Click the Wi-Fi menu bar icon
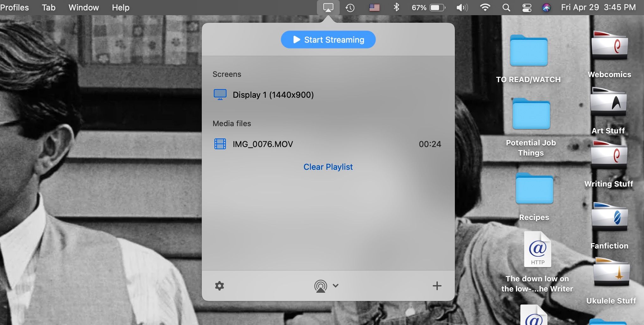Screen dimensions: 644x325 485,7
